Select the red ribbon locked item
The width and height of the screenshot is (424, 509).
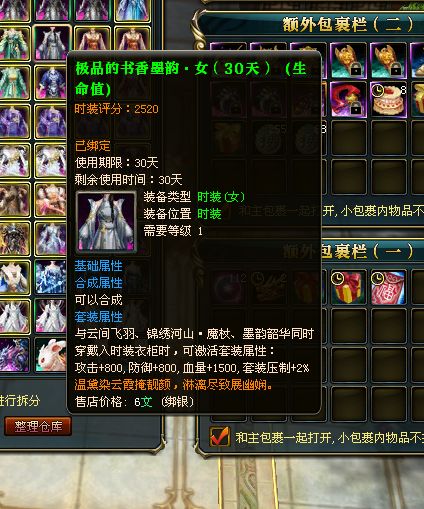coord(348,99)
